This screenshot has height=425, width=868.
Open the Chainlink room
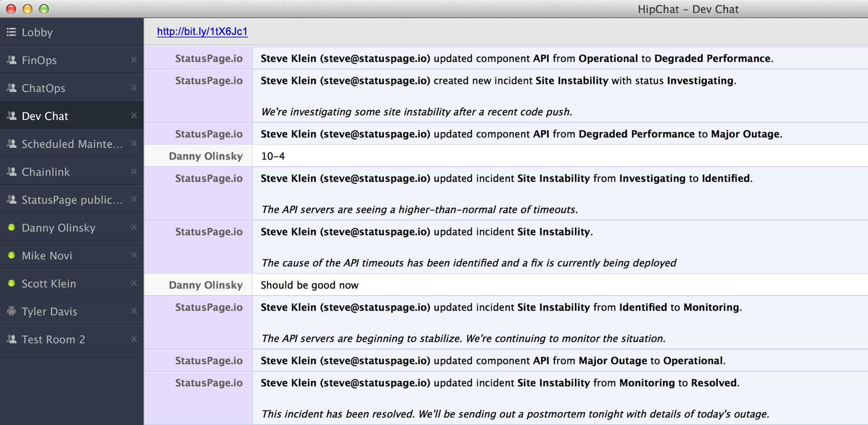[x=72, y=171]
